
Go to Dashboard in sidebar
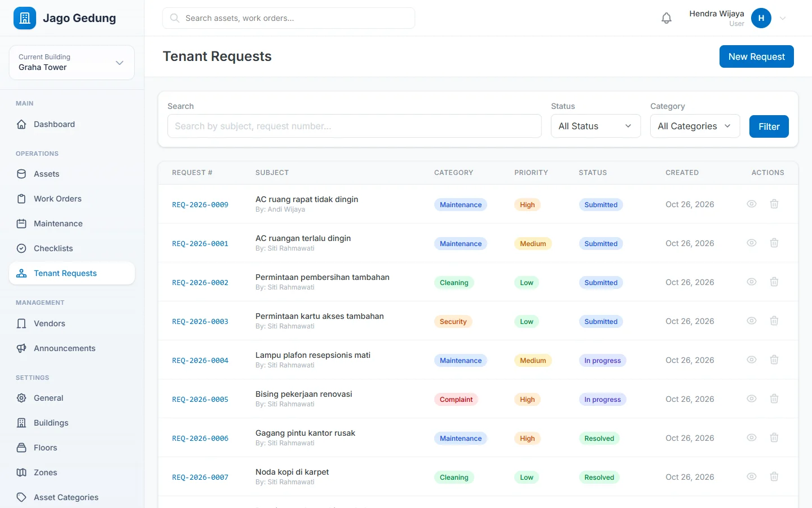(x=72, y=124)
